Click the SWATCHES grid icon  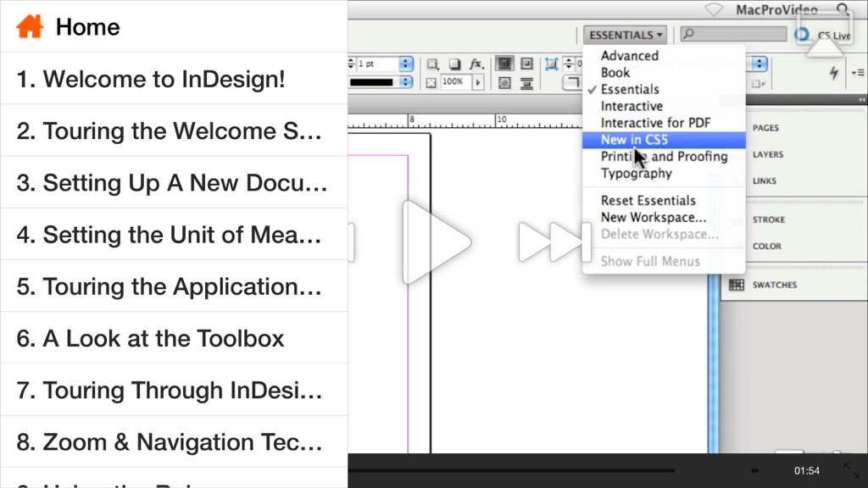737,285
